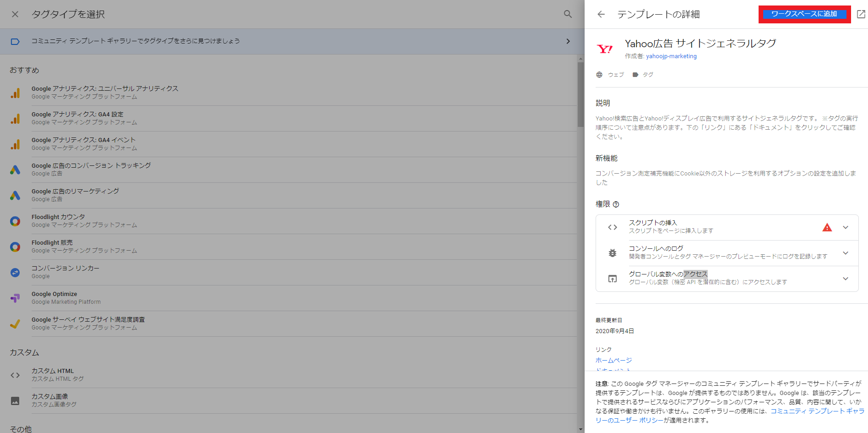Select Google Optimize row text
The image size is (868, 433).
(x=54, y=294)
